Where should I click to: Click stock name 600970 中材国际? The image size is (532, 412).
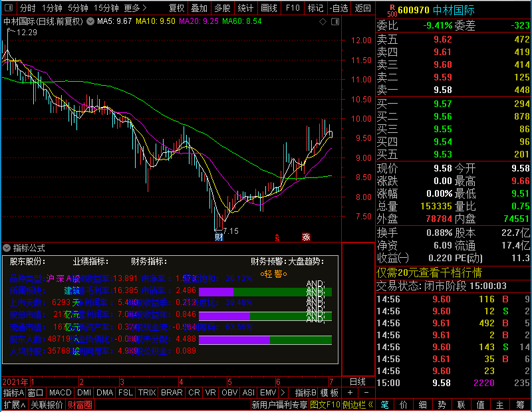[436, 10]
